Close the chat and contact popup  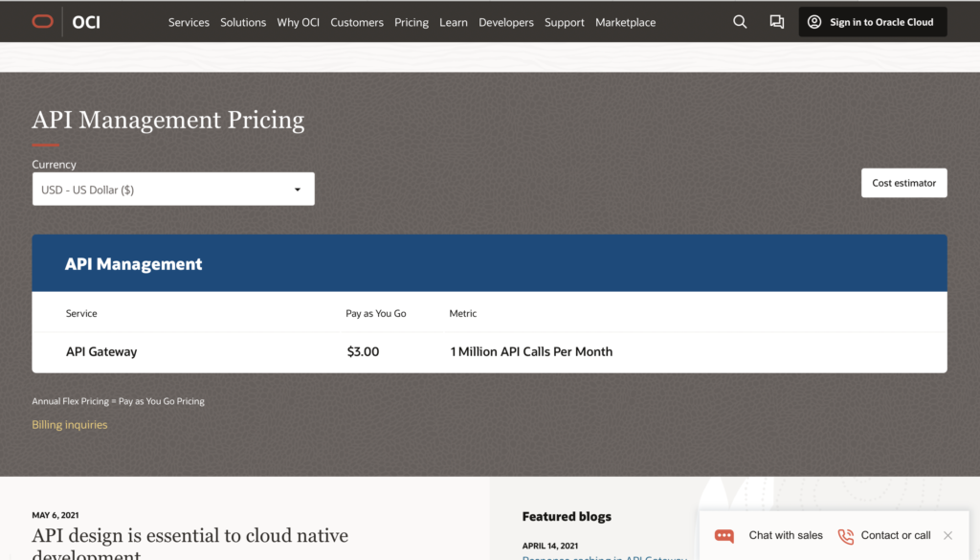point(947,536)
